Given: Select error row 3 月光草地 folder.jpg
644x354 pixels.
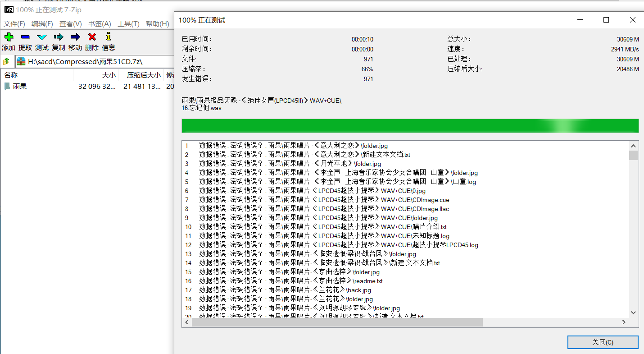Looking at the screenshot, I should [405, 164].
